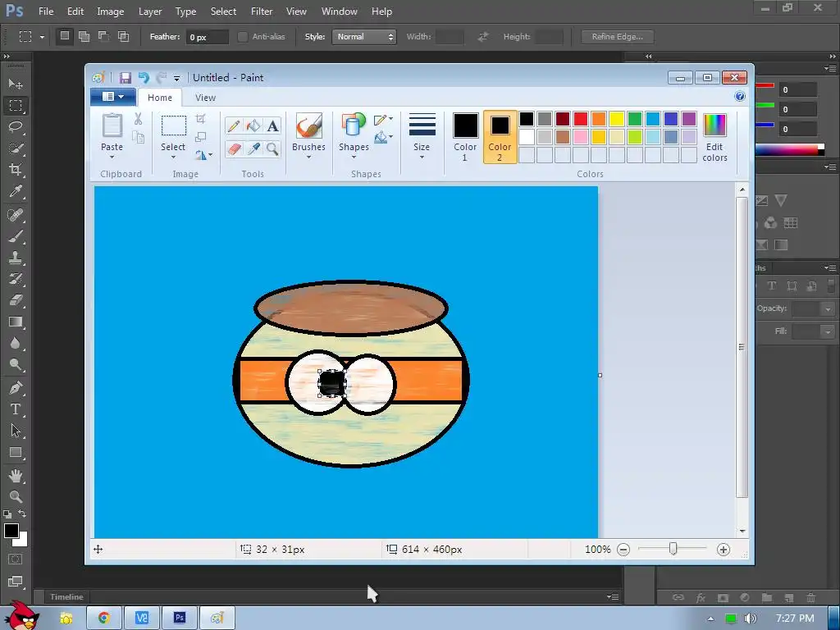Choose Add to selection mode

84,36
